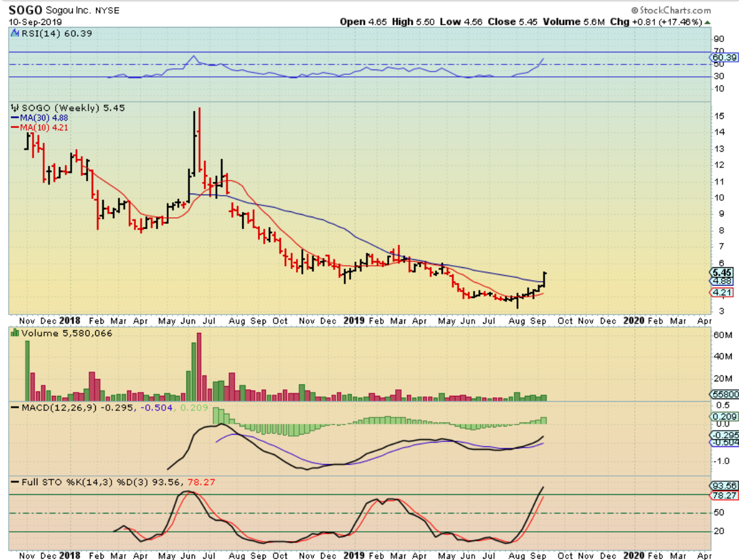The height and width of the screenshot is (560, 739).
Task: Click the Chg +0.81 (+17.46%) readout
Action: pyautogui.click(x=667, y=22)
